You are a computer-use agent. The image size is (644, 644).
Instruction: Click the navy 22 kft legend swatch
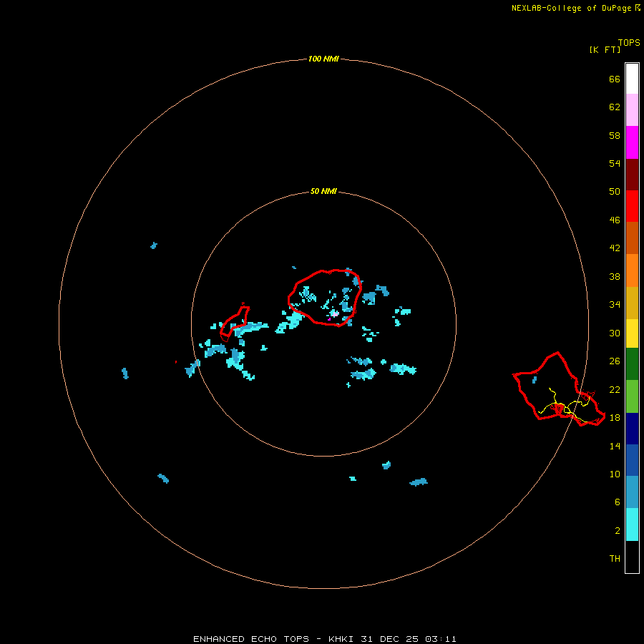[632, 429]
